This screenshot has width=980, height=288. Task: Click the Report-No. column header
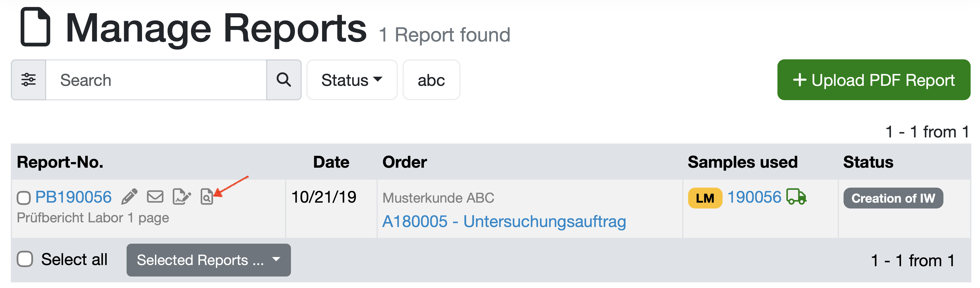pyautogui.click(x=60, y=162)
